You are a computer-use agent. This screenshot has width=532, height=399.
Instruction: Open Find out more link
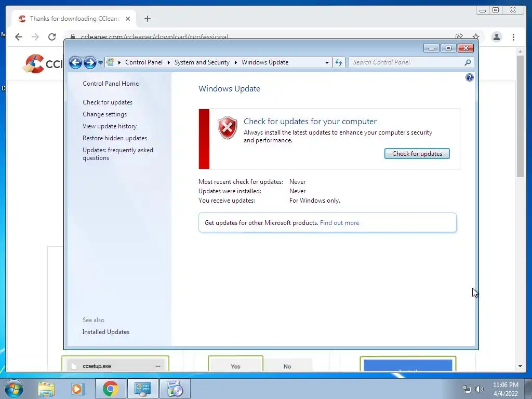pos(339,223)
